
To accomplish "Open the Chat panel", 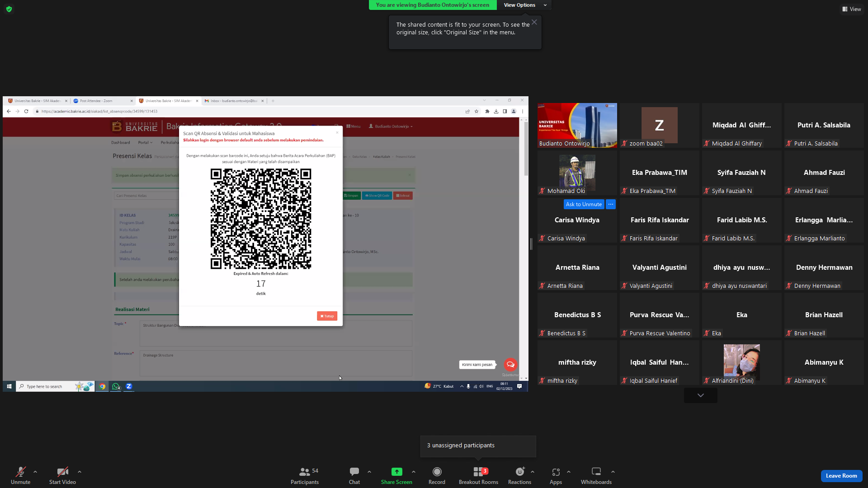I will tap(354, 475).
